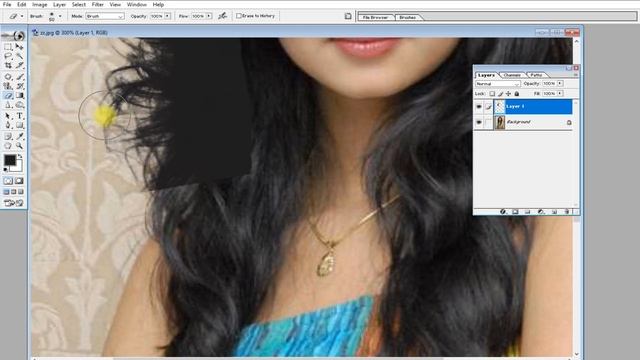Click the background color swatch

17,166
